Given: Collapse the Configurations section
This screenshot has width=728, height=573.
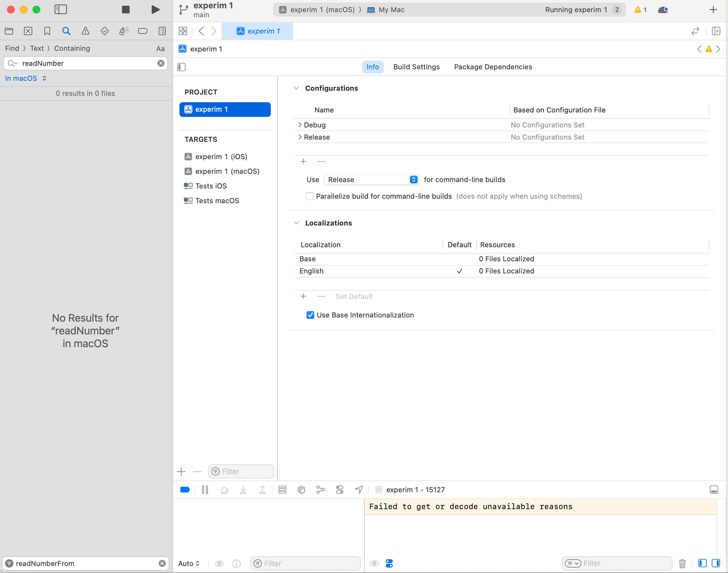Looking at the screenshot, I should coord(296,88).
